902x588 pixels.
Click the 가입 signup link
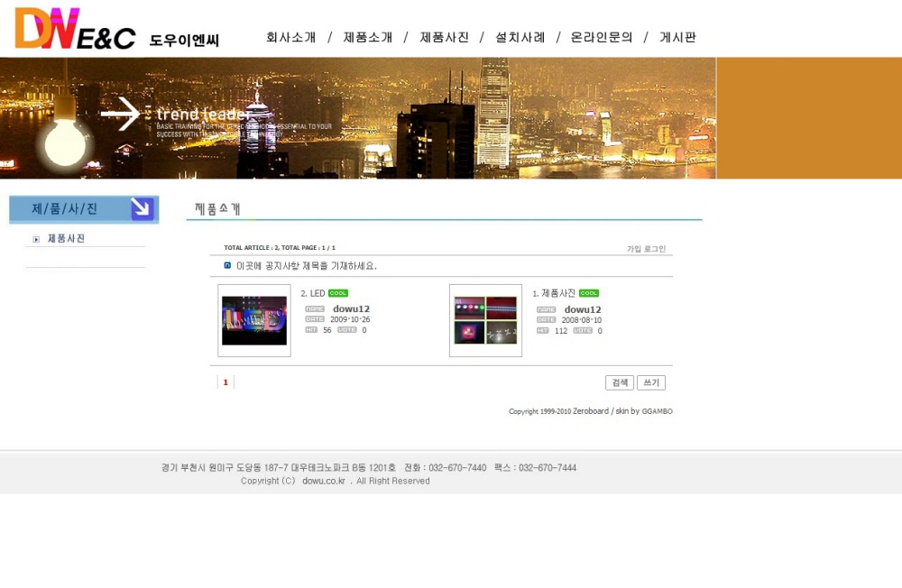point(634,249)
